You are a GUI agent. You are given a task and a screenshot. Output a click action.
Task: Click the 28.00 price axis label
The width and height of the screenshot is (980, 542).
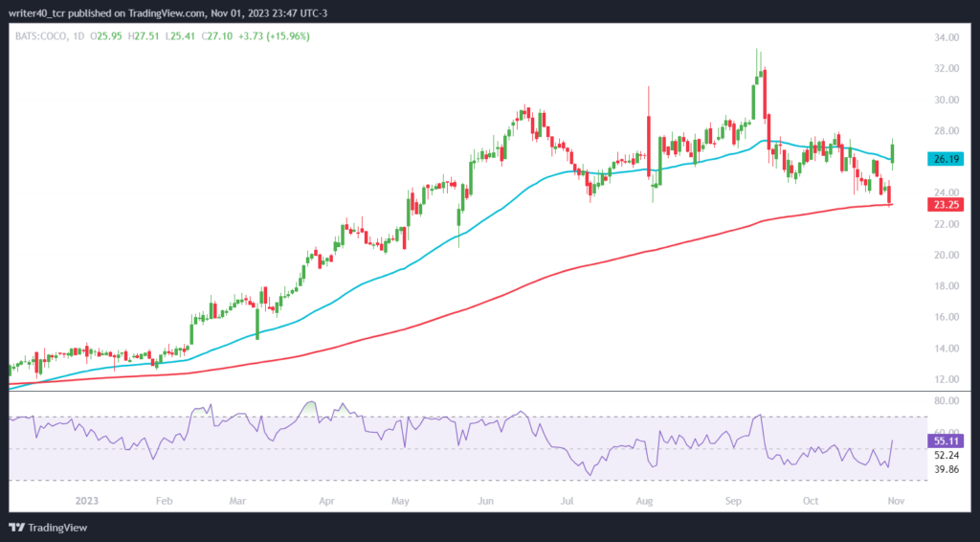coord(947,130)
